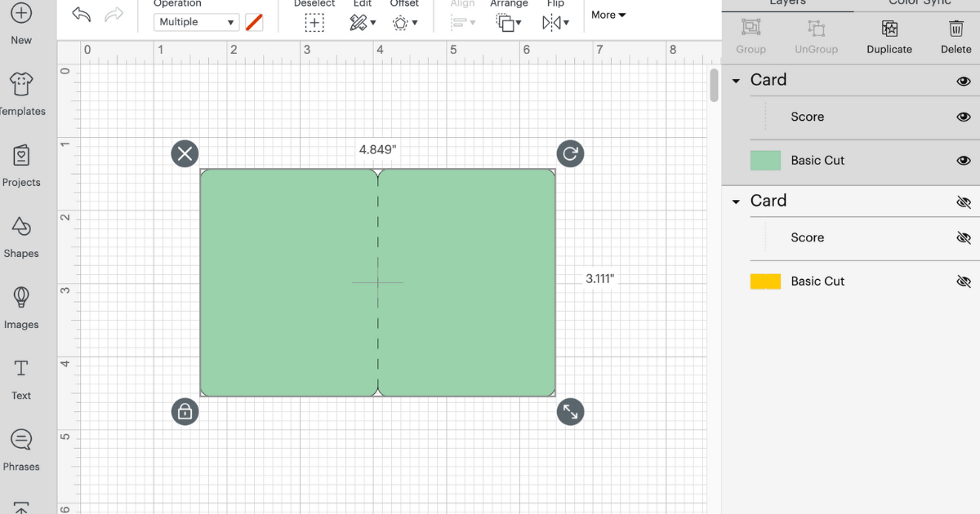Click the Group layers icon
This screenshot has width=980, height=514.
(751, 28)
